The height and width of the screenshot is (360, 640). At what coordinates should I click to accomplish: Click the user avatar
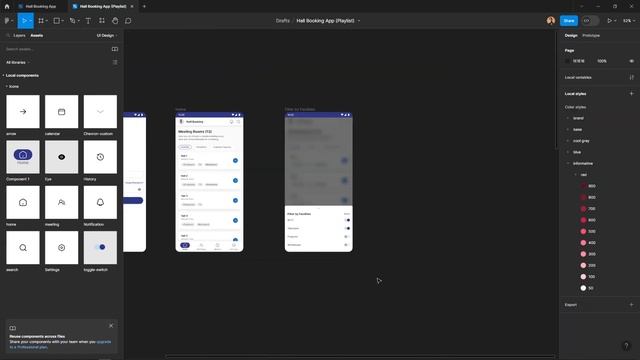[551, 21]
